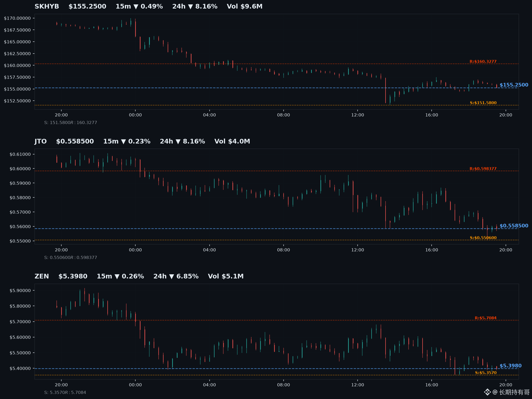Click the SKHYB ticker title
Screen dimensions: 532x399
tap(47, 6)
